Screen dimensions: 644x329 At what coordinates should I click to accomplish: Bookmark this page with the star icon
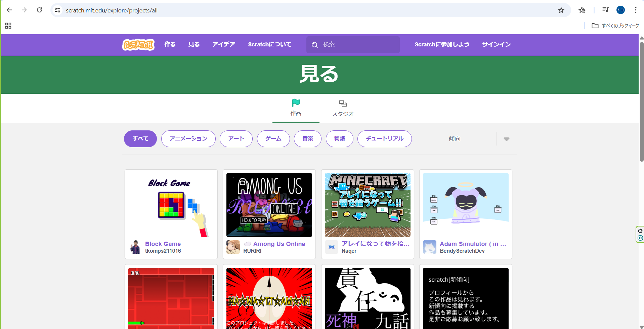pos(561,10)
